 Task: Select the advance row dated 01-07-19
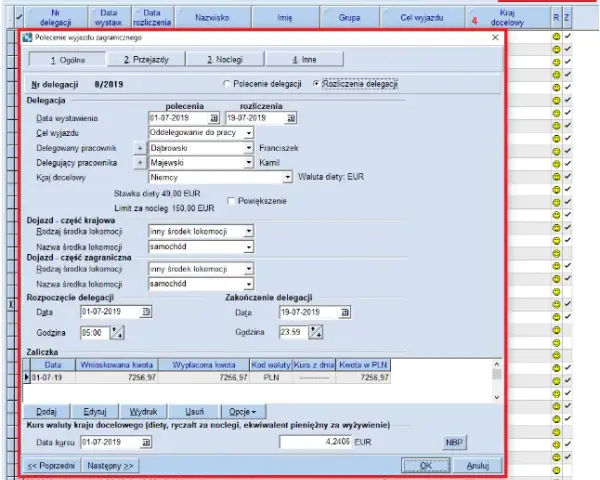(207, 377)
